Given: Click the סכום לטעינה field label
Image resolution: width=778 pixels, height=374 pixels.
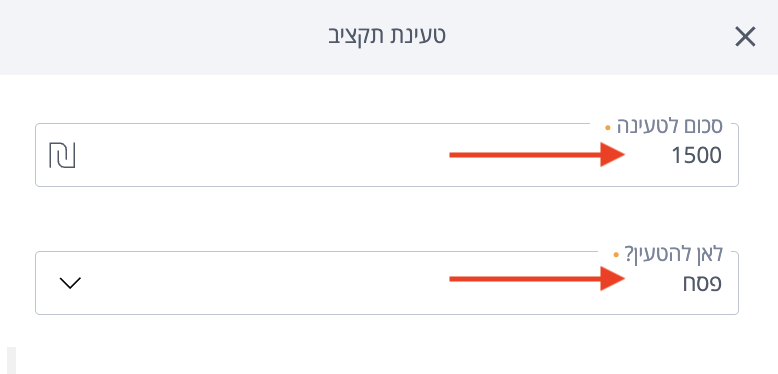Looking at the screenshot, I should [x=670, y=126].
